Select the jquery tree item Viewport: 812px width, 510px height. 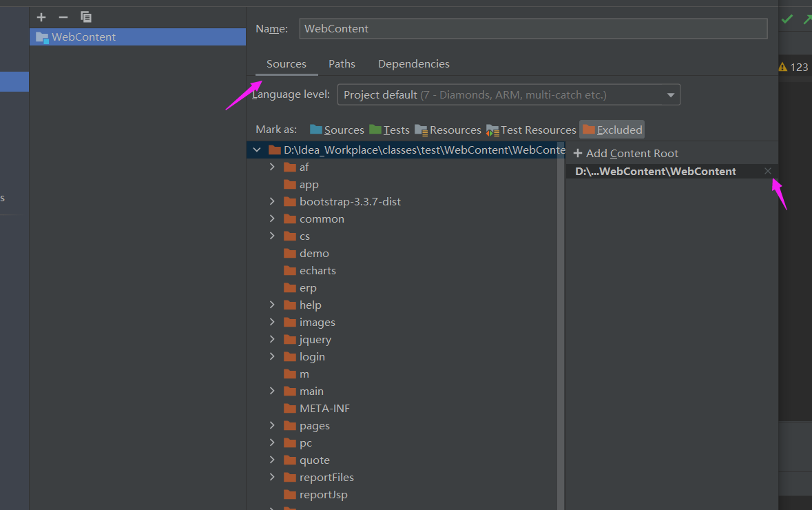[315, 340]
